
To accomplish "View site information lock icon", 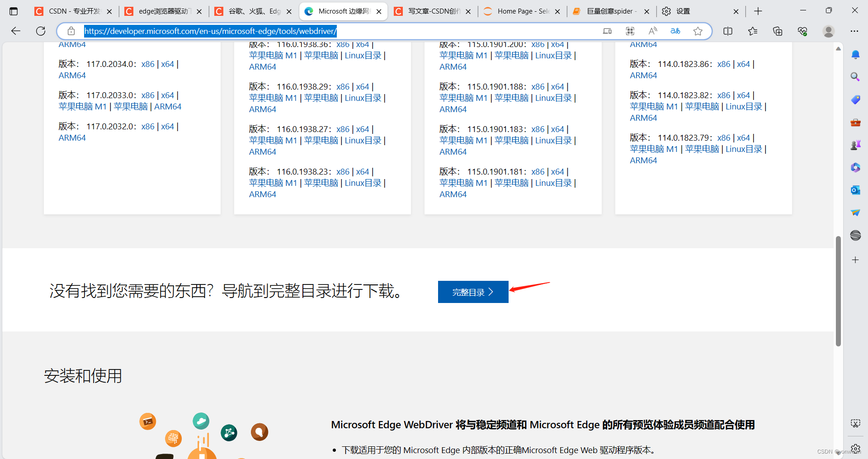I will click(x=71, y=31).
